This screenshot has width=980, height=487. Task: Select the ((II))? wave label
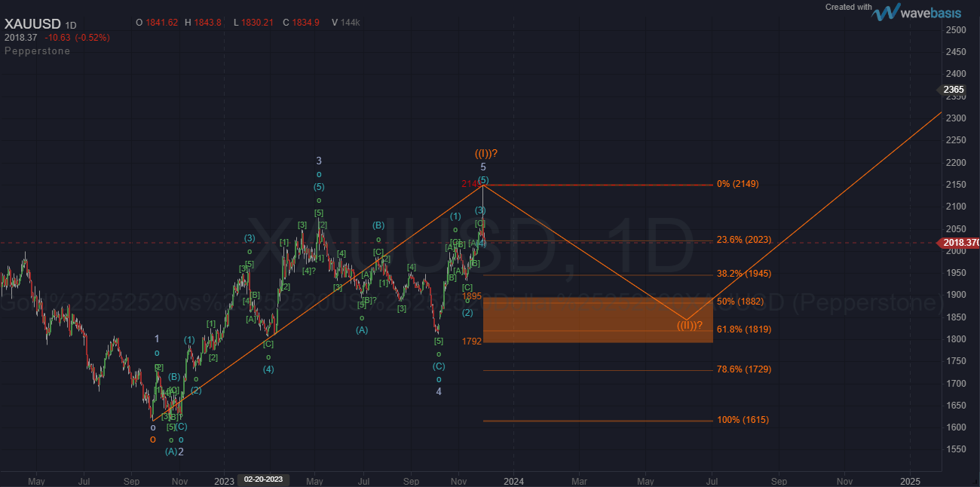coord(688,324)
